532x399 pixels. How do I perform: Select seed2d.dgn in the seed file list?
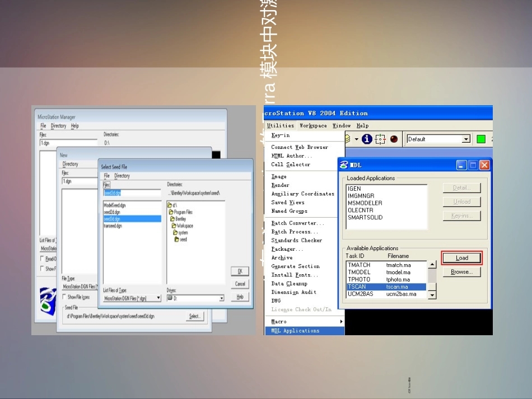point(112,212)
